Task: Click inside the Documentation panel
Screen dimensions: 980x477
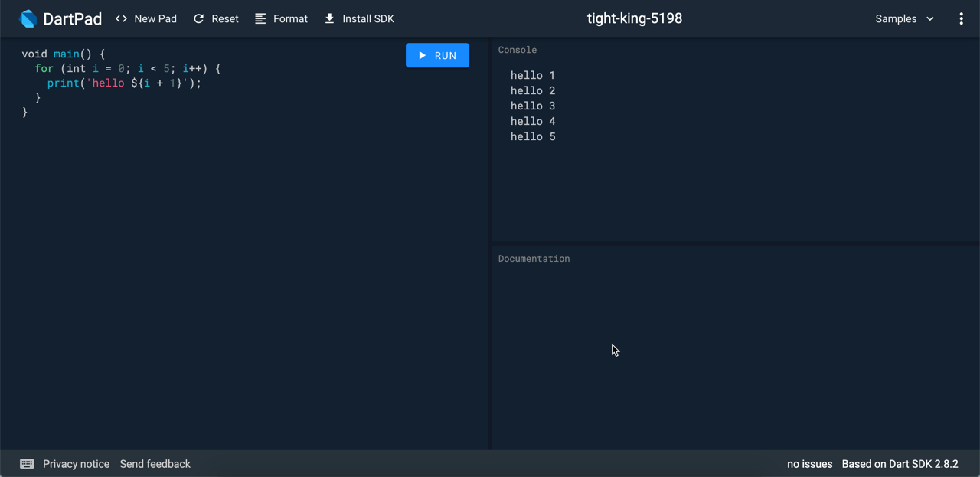Action: [x=735, y=352]
